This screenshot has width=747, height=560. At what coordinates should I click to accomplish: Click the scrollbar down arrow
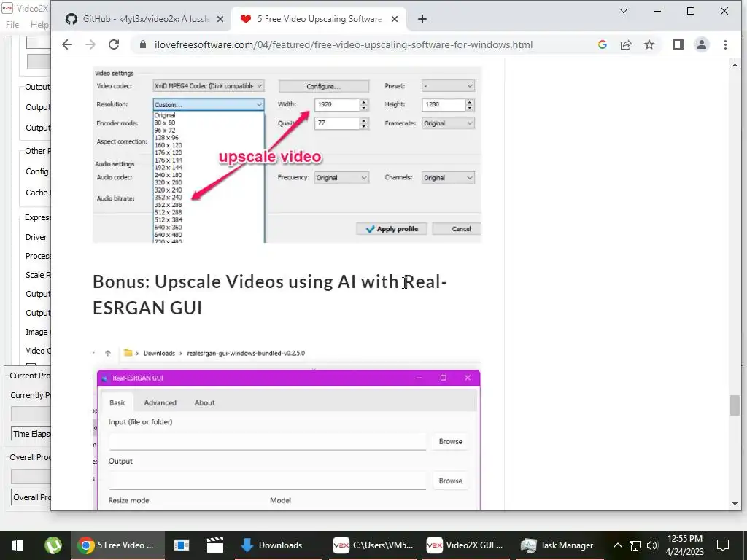click(735, 504)
